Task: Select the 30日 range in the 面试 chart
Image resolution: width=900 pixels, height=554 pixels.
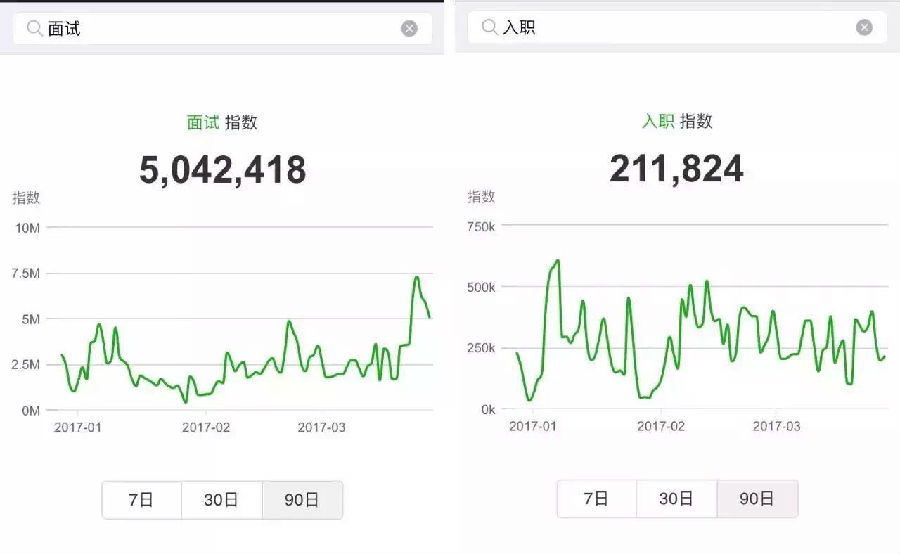Action: [222, 500]
